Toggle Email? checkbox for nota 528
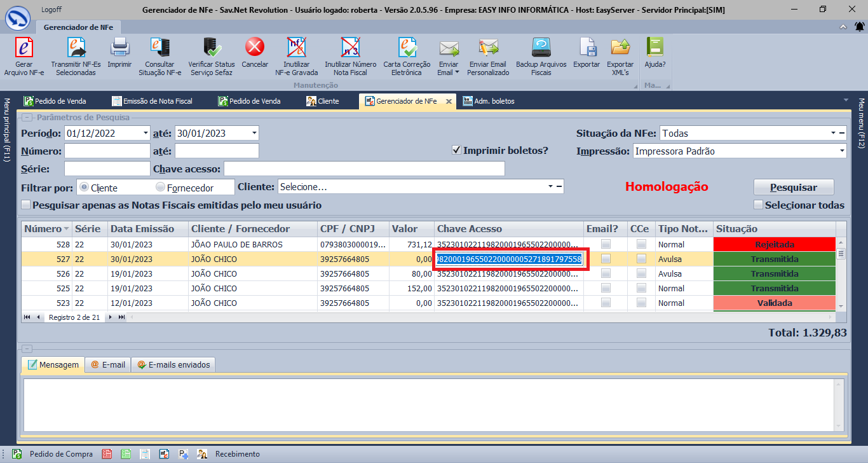 tap(606, 244)
